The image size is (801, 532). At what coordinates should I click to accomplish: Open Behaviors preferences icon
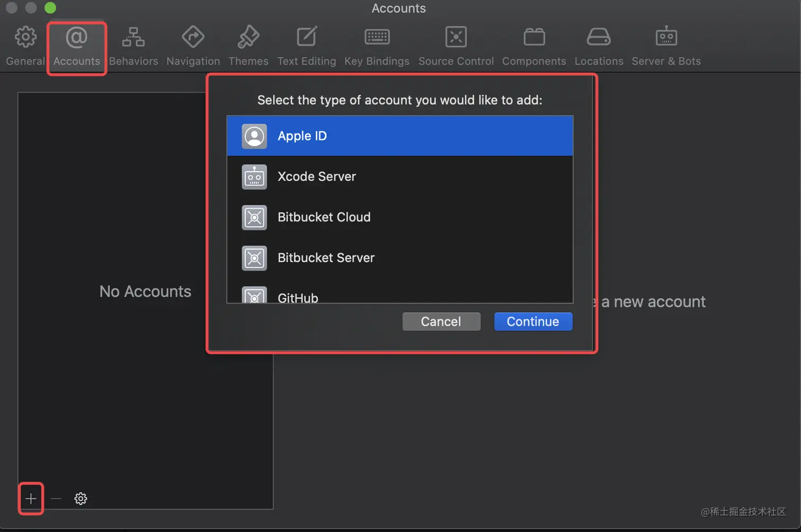133,37
